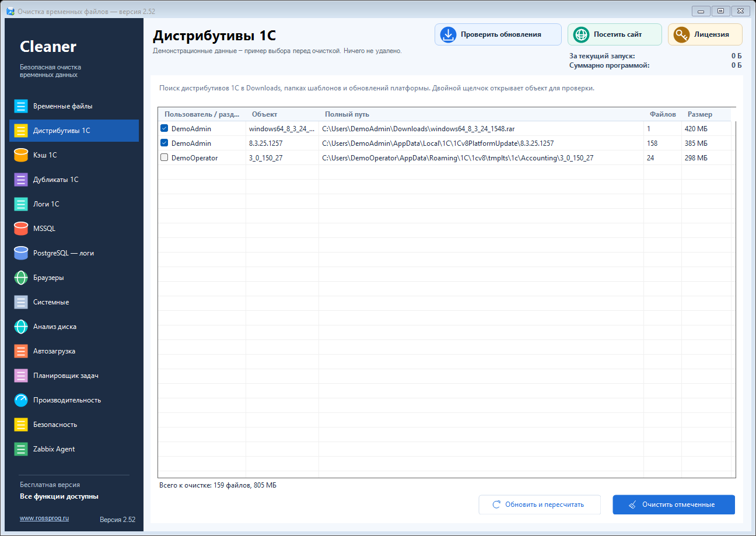Click the green Zabbix Agent icon

pyautogui.click(x=21, y=449)
